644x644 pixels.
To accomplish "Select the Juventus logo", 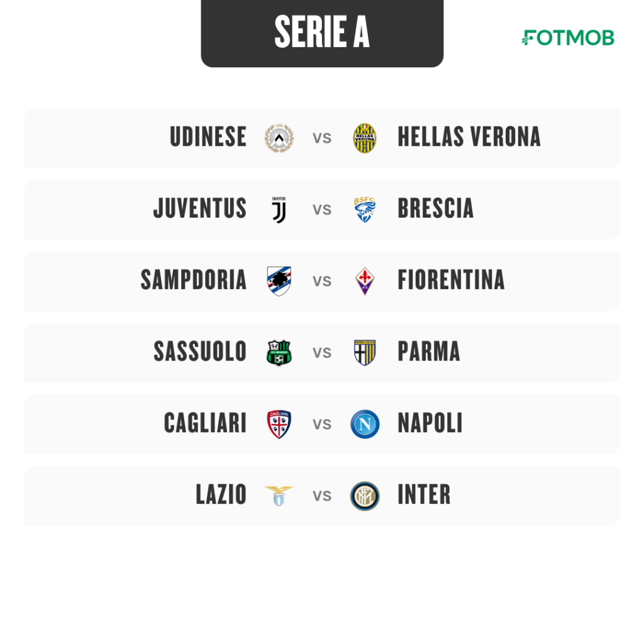I will (x=279, y=210).
